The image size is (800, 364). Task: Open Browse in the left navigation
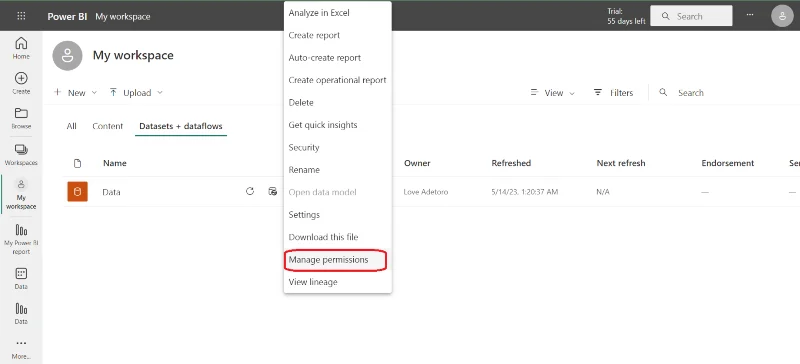coord(21,118)
